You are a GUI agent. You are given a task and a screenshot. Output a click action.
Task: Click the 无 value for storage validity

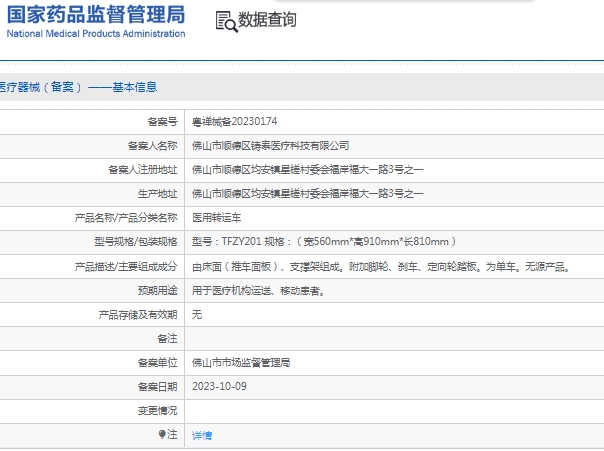click(x=197, y=315)
